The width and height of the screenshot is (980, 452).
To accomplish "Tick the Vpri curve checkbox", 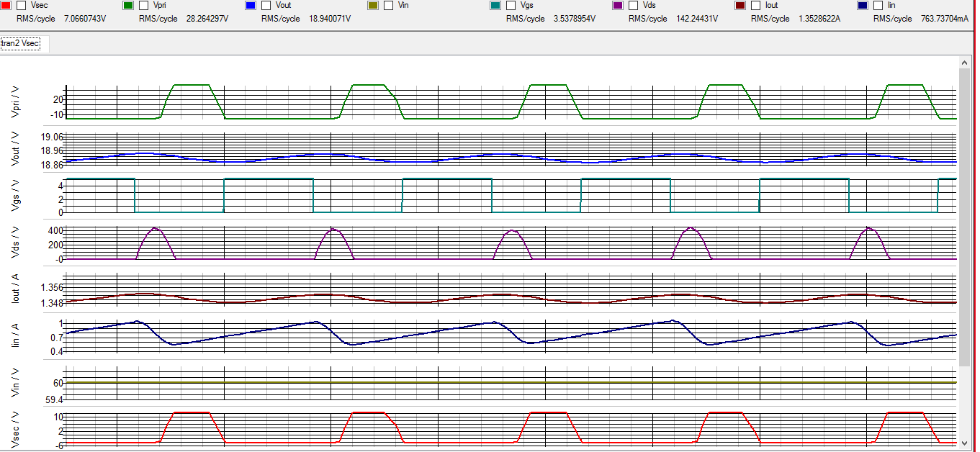I will 143,5.
